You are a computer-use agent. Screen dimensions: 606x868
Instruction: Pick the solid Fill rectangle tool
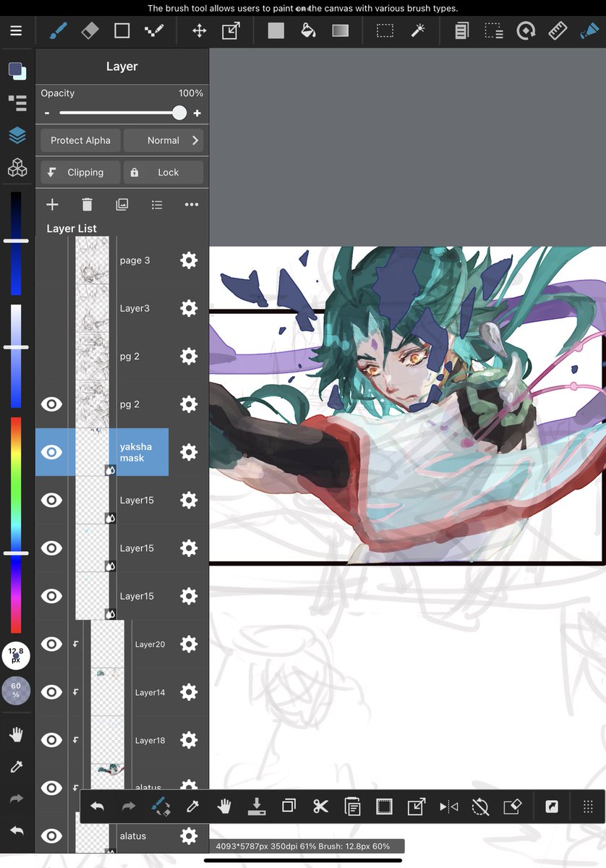[x=276, y=31]
